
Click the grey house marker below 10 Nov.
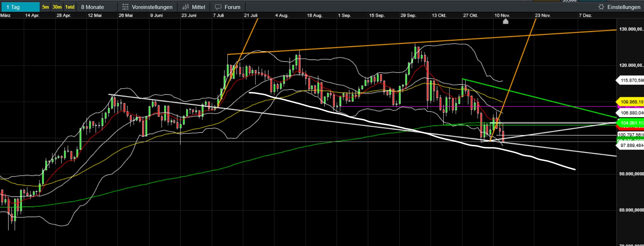click(x=505, y=22)
